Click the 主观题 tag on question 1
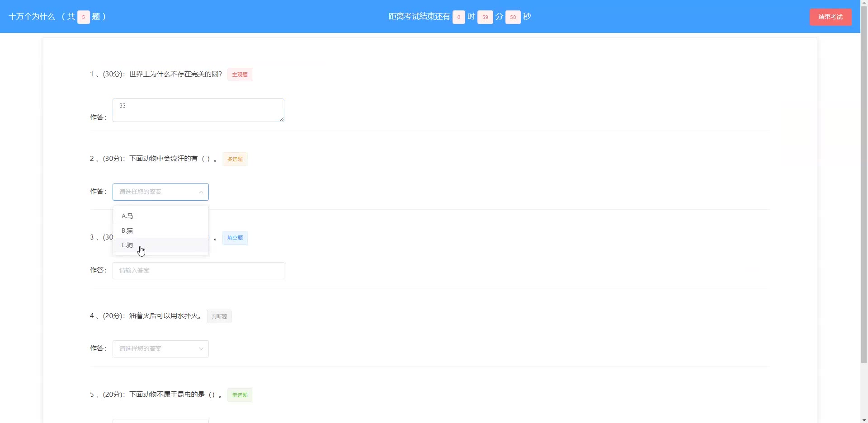The width and height of the screenshot is (868, 423). point(240,75)
